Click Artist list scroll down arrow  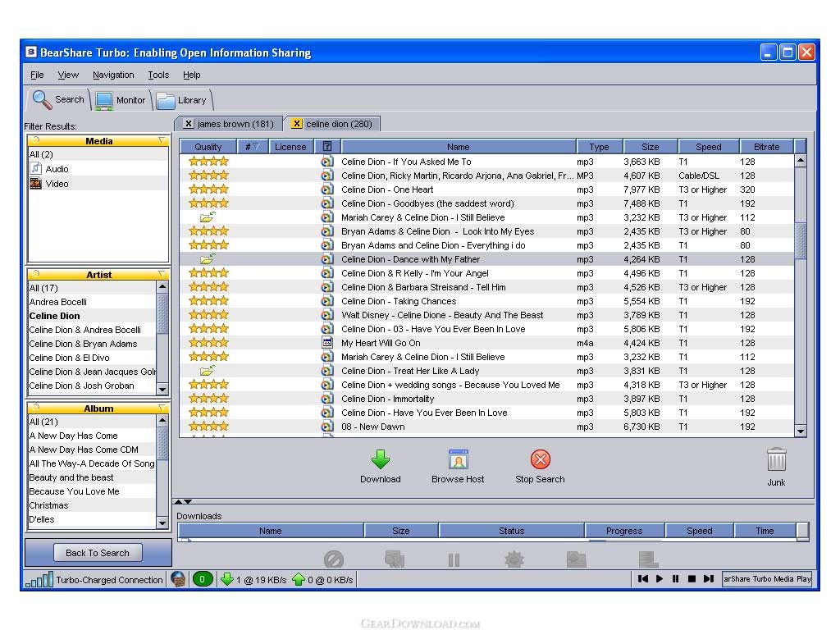tap(162, 390)
